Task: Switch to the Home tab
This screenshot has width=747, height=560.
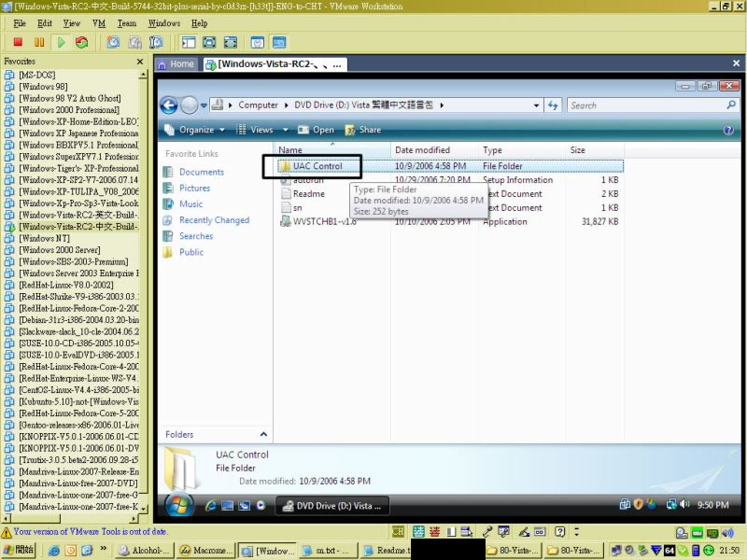Action: point(176,63)
